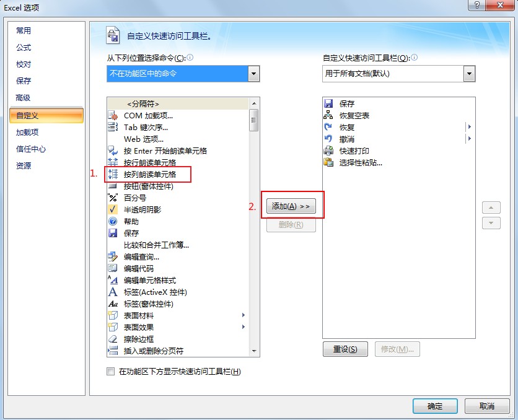The height and width of the screenshot is (420, 518).
Task: Click the 快速打印 printer icon
Action: [328, 151]
